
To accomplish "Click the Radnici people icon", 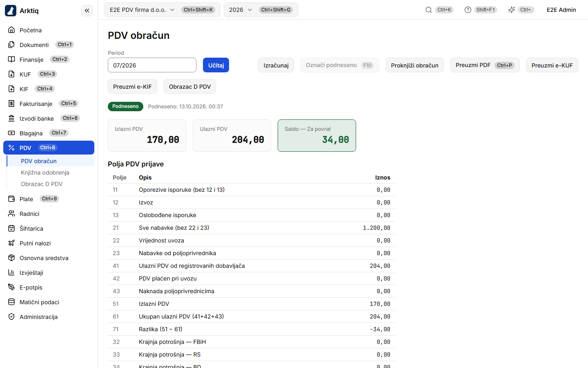I will [x=11, y=213].
